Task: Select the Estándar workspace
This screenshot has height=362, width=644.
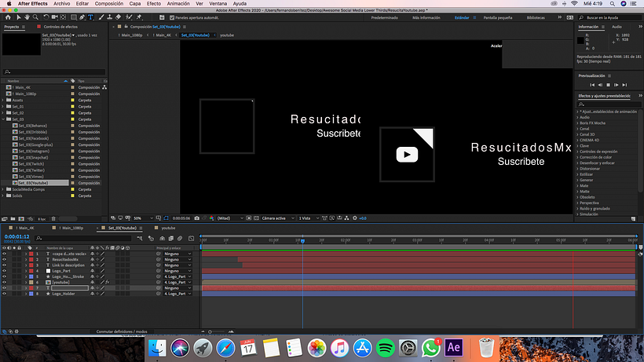Action: [462, 17]
